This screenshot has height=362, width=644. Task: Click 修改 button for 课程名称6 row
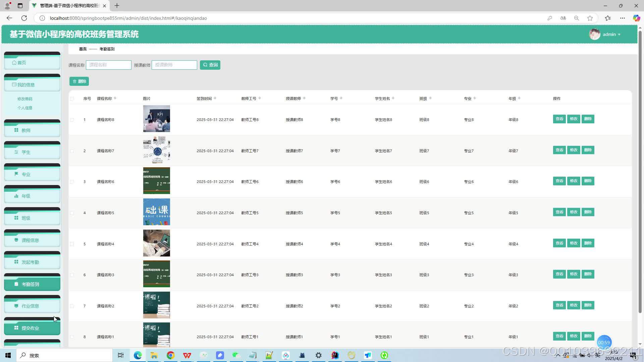click(x=574, y=181)
